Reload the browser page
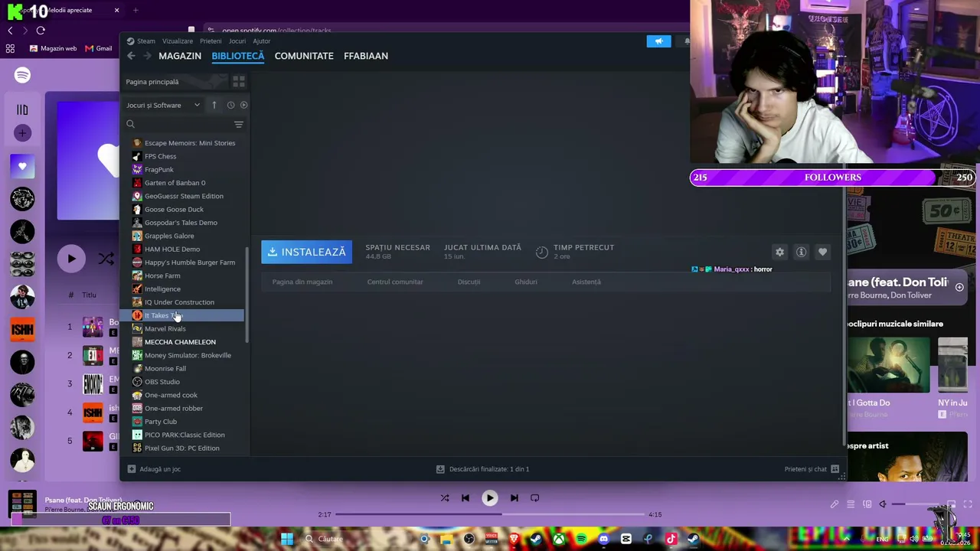This screenshot has width=980, height=551. click(41, 31)
